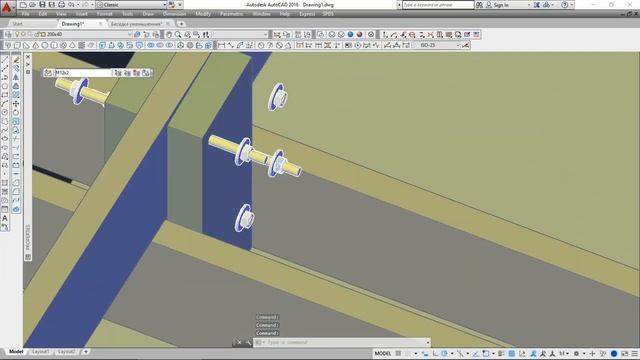Open the Format menu

[x=104, y=14]
